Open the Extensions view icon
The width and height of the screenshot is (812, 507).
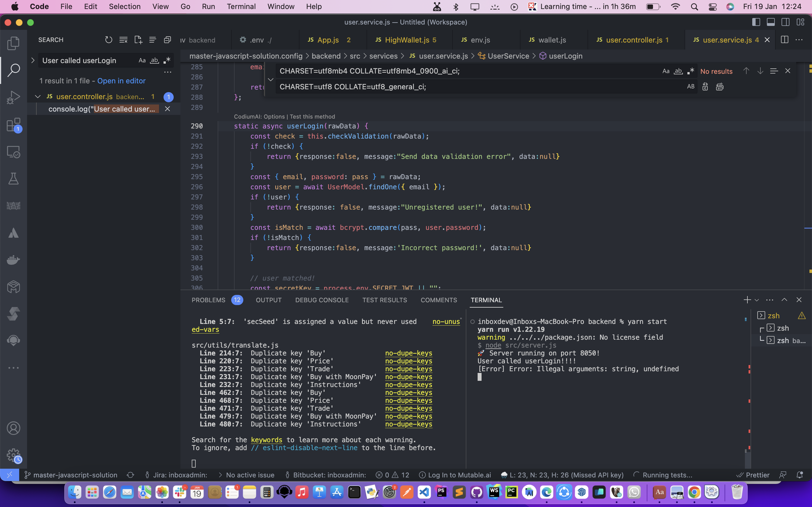point(14,125)
